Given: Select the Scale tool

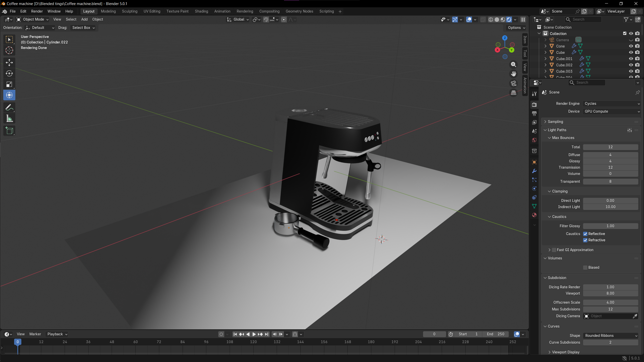Looking at the screenshot, I should click(x=9, y=84).
